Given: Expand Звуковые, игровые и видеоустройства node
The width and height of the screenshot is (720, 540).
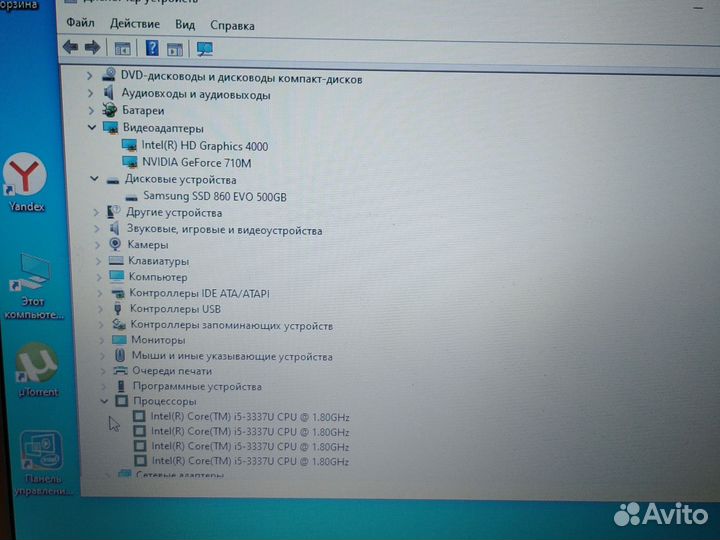Looking at the screenshot, I should pyautogui.click(x=97, y=229).
